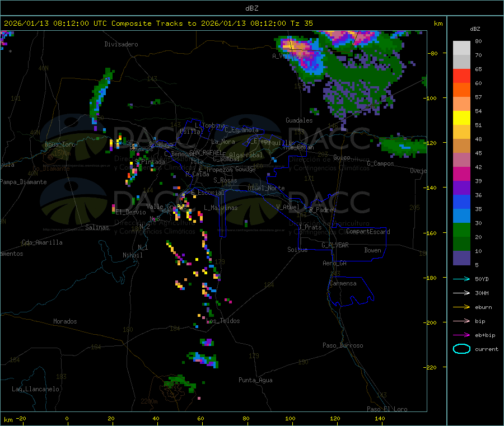
Task: Click the 'current' legend label
Action: 487,349
